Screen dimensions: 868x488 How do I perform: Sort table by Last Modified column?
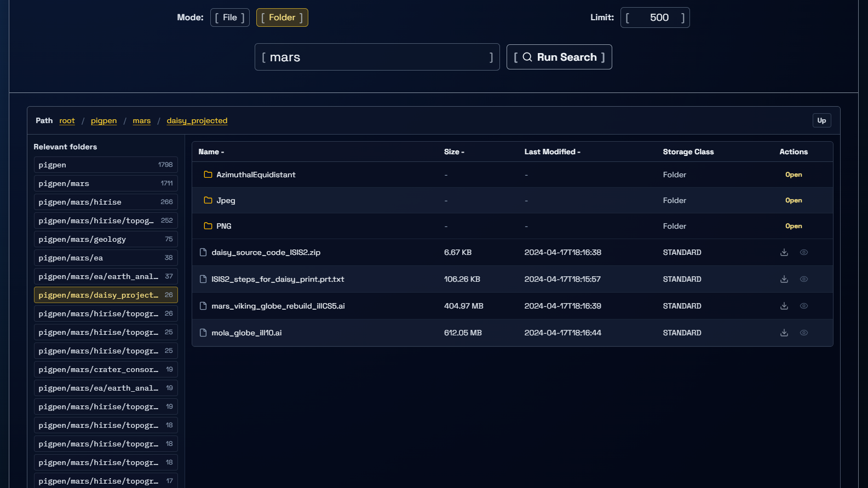[x=553, y=152]
